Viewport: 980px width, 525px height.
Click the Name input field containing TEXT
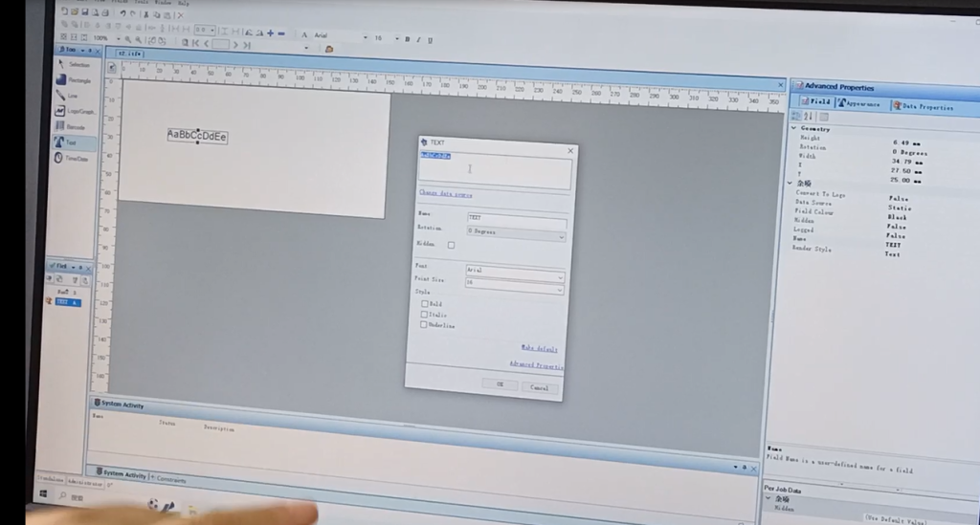516,219
